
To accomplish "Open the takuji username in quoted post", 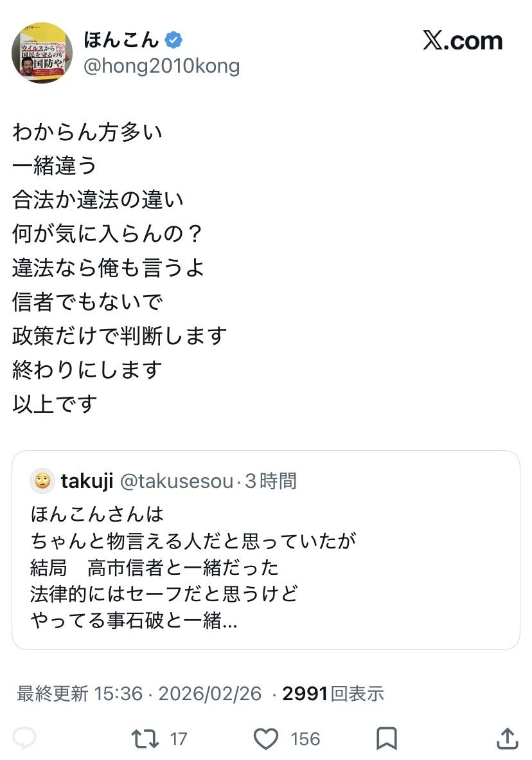I will [x=87, y=481].
